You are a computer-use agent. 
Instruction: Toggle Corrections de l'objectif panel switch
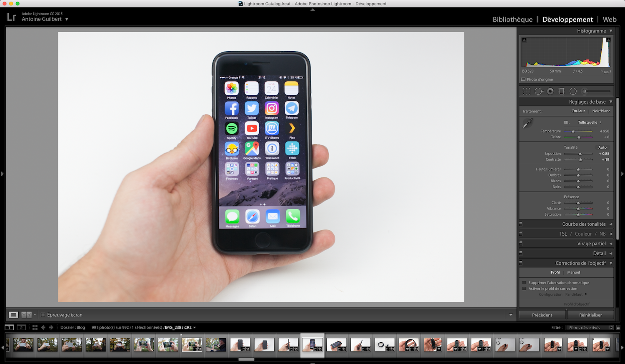click(521, 263)
